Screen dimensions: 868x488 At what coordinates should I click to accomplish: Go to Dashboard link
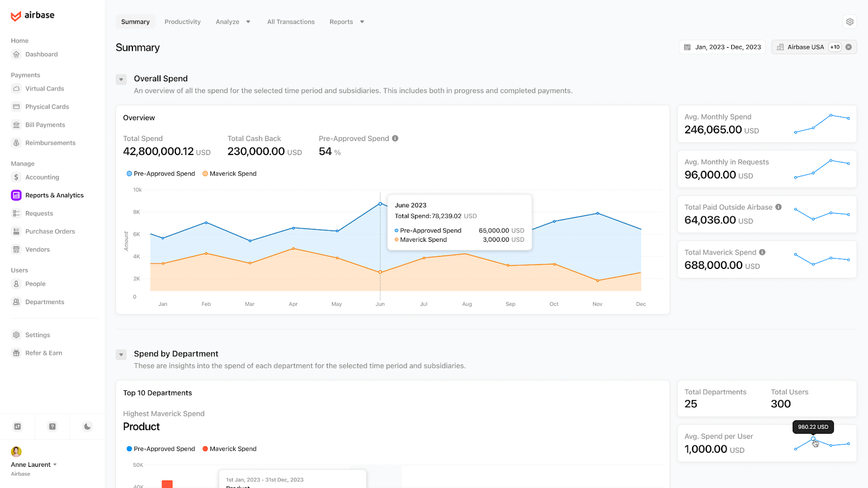[41, 54]
